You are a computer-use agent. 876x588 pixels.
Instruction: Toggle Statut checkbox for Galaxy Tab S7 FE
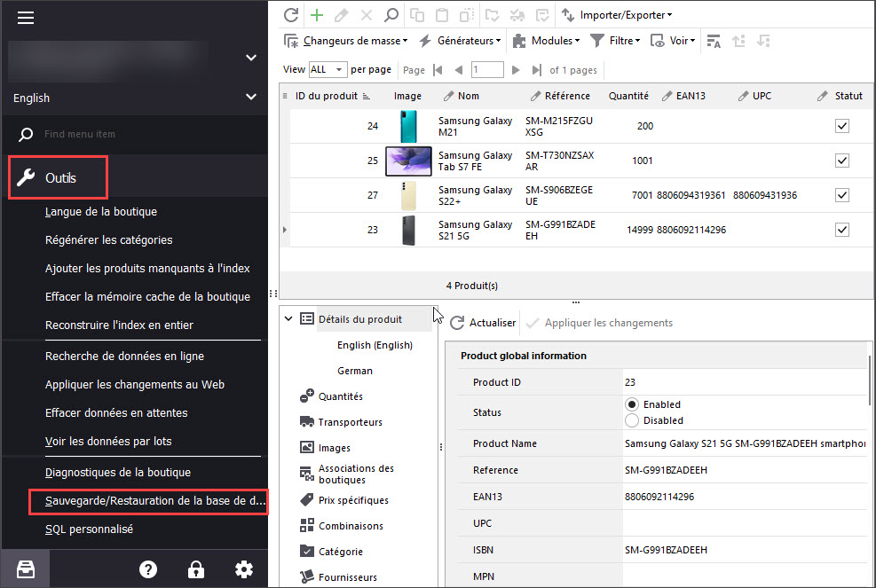tap(842, 161)
